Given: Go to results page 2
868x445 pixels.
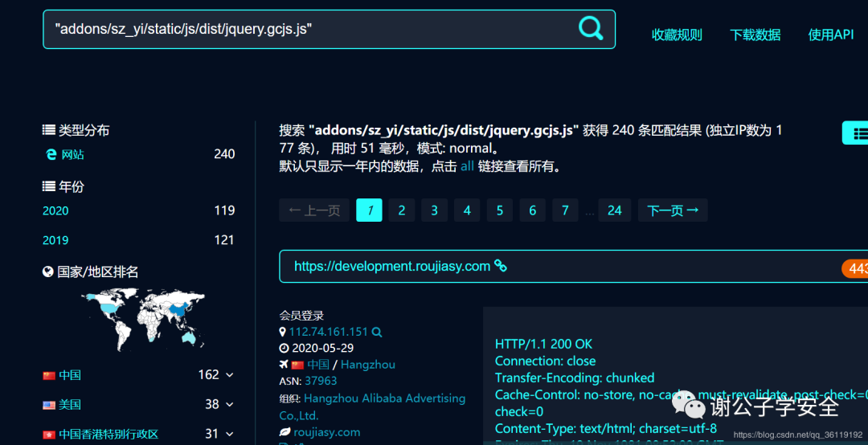Looking at the screenshot, I should pyautogui.click(x=402, y=210).
